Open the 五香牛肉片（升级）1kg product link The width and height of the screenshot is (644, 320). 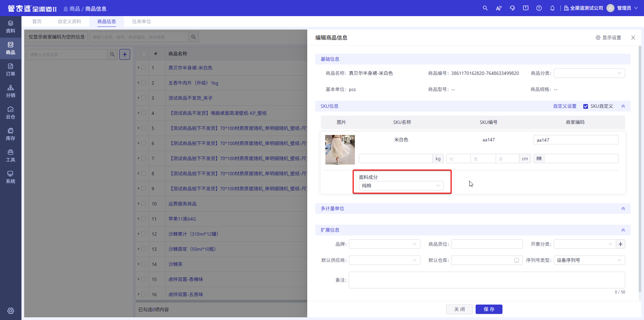click(193, 83)
